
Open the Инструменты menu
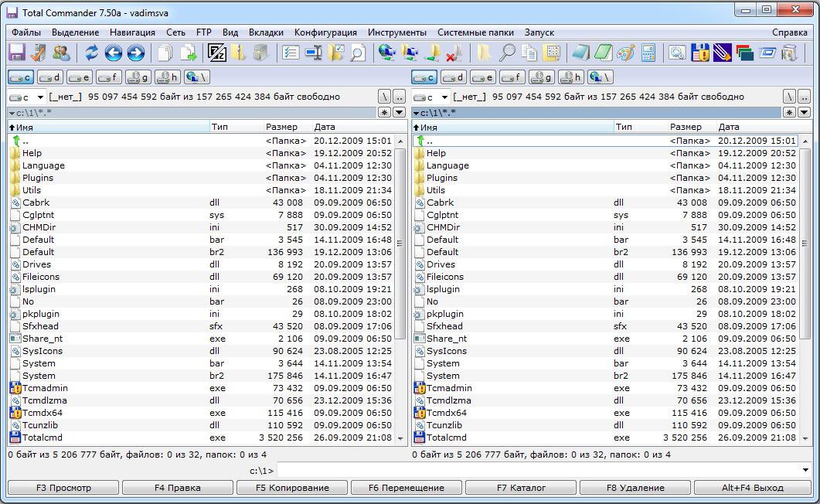point(397,32)
